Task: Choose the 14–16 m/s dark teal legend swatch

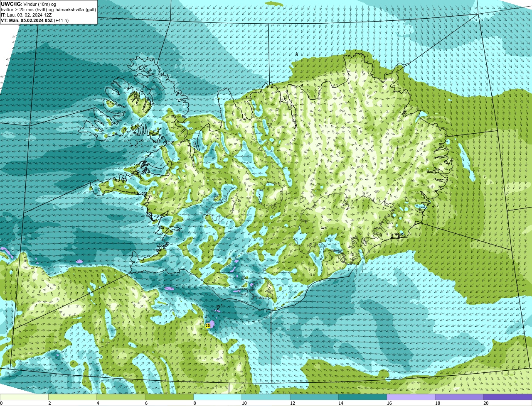Action: [362, 397]
